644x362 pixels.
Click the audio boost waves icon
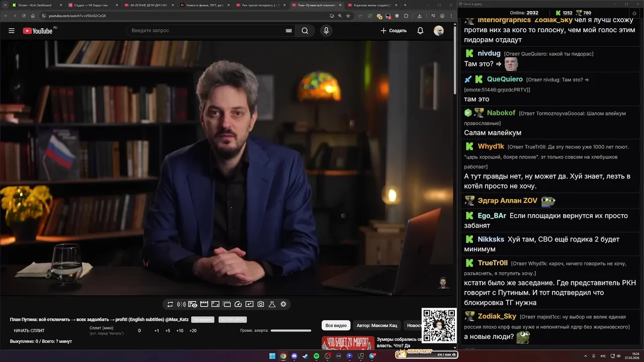coord(181,304)
